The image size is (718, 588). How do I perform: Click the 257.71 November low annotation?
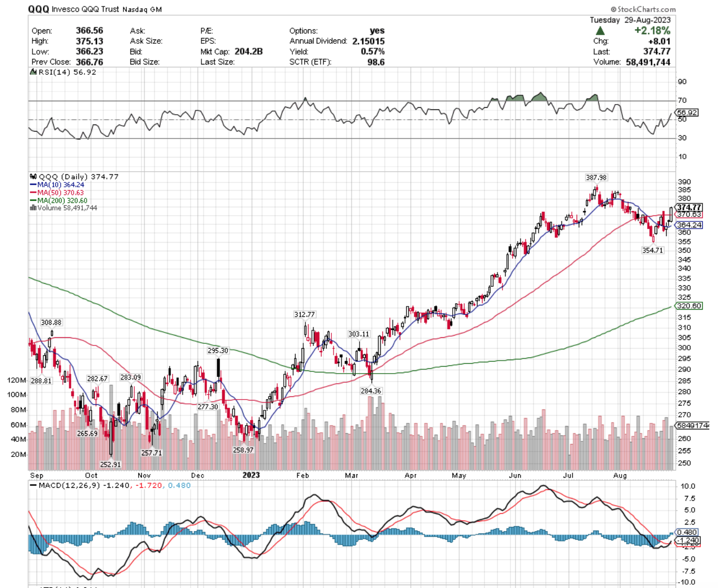pos(152,453)
